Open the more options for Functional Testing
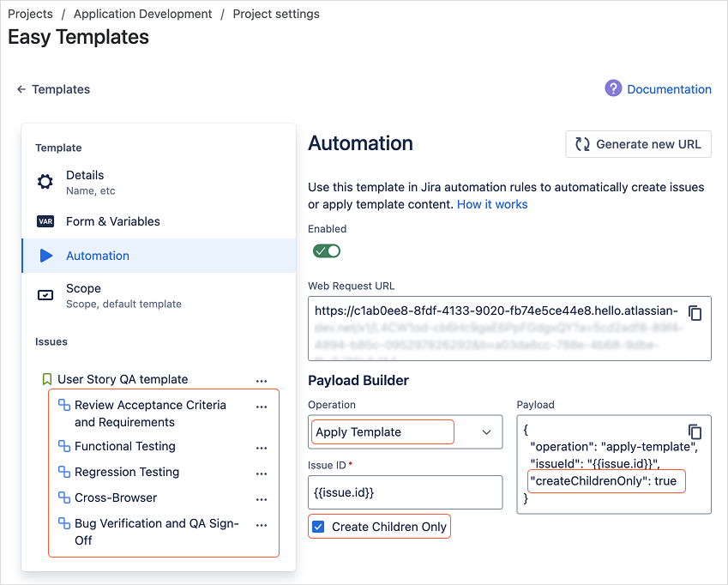The image size is (728, 585). coord(262,447)
